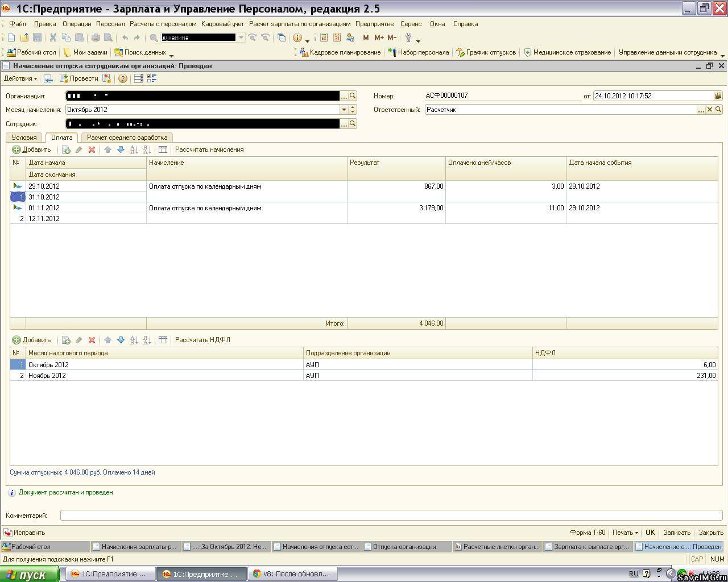Click the structure list icon in document toolbar

[x=138, y=78]
